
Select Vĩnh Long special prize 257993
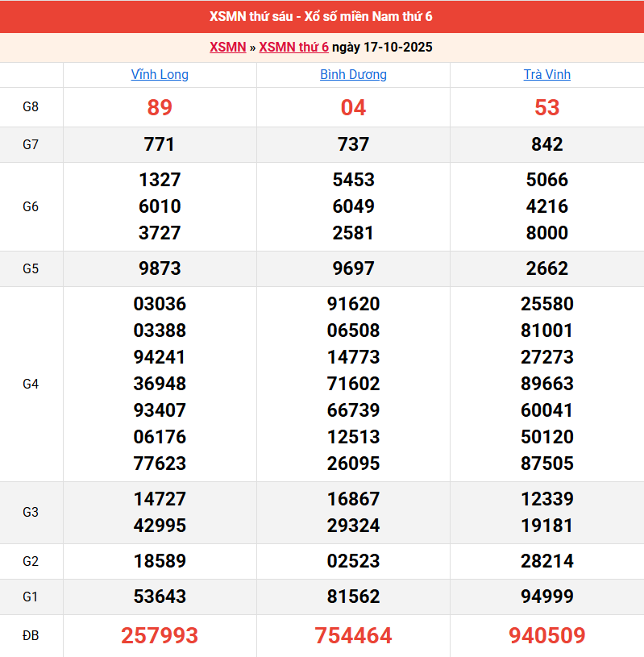tap(160, 636)
